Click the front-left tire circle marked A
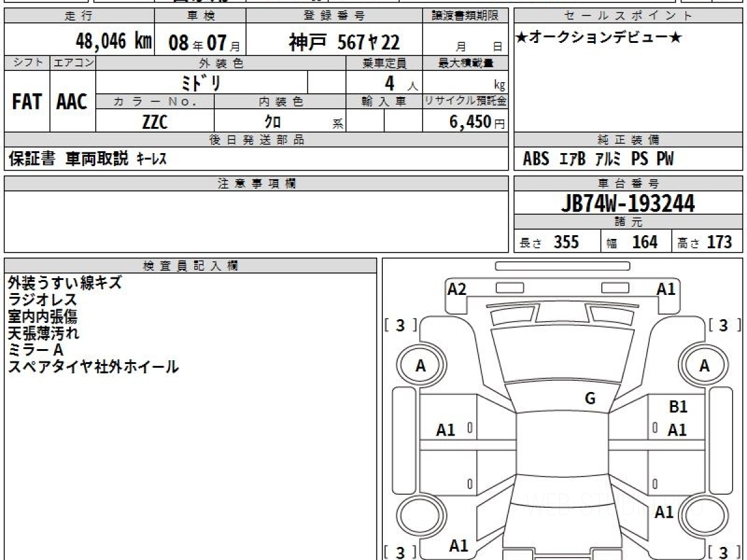The image size is (747, 560). click(x=421, y=366)
